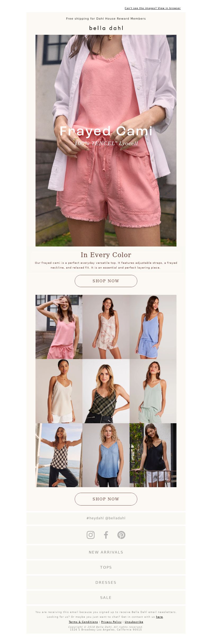Viewport: 212px width, 644px height.
Task: Select the sage green cami photo
Action: click(x=153, y=391)
